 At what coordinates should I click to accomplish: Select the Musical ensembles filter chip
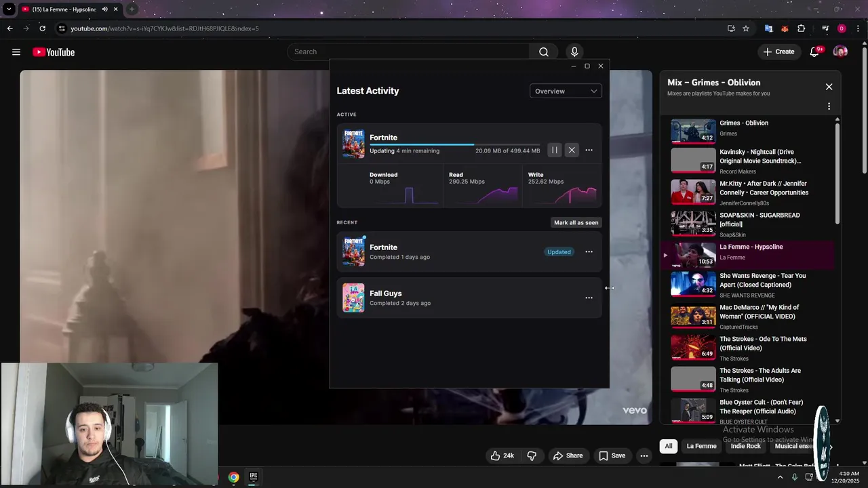click(x=793, y=446)
